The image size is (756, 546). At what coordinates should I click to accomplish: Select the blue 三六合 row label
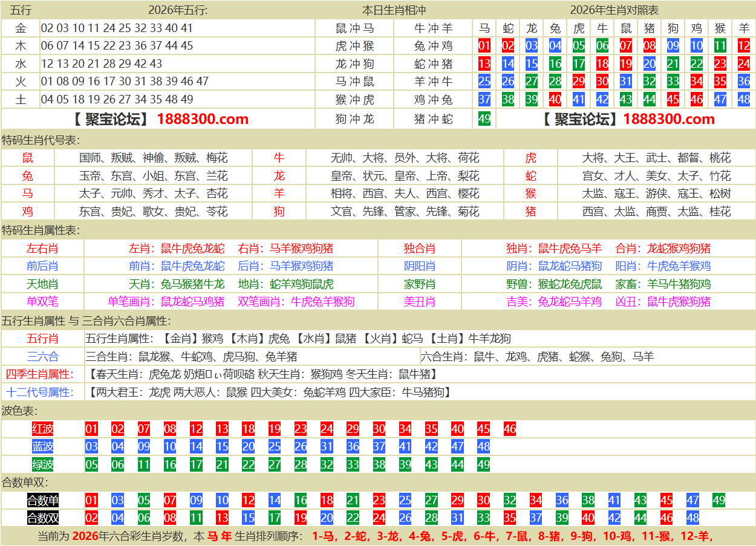pos(42,357)
